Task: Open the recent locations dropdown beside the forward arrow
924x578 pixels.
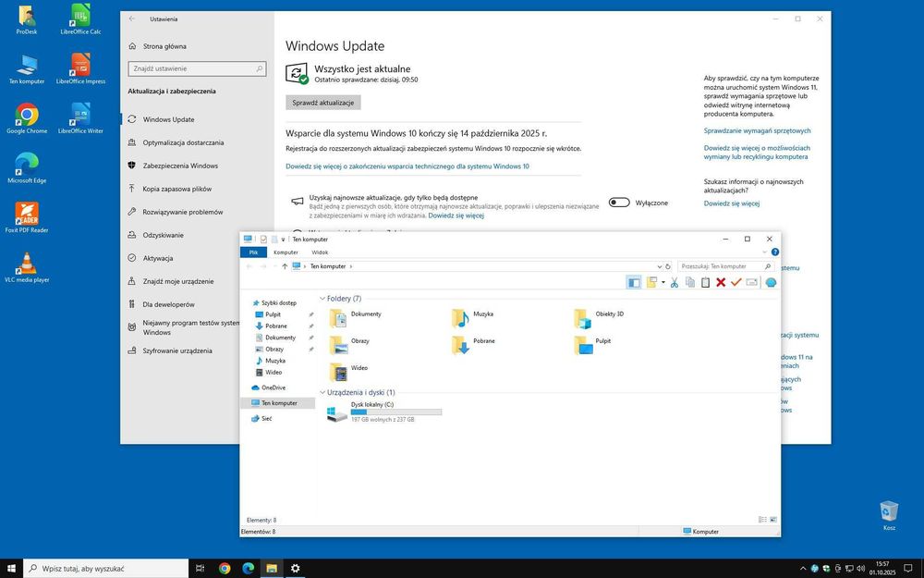Action: pyautogui.click(x=274, y=266)
